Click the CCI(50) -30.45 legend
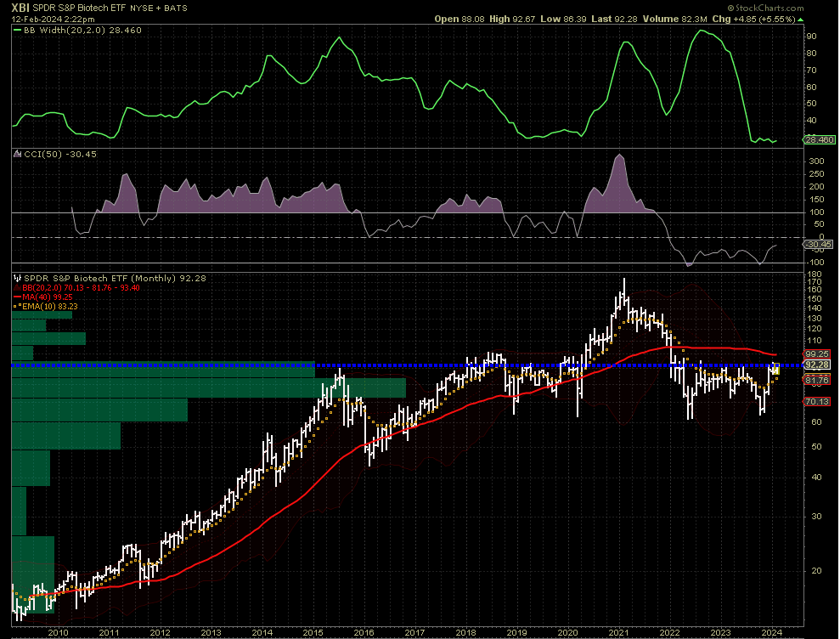 60,155
